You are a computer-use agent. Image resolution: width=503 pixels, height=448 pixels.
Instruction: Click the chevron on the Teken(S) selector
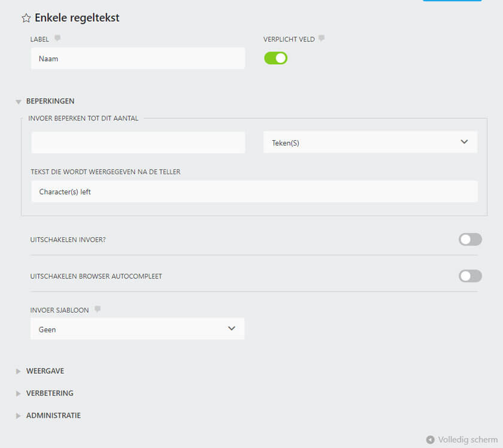464,142
